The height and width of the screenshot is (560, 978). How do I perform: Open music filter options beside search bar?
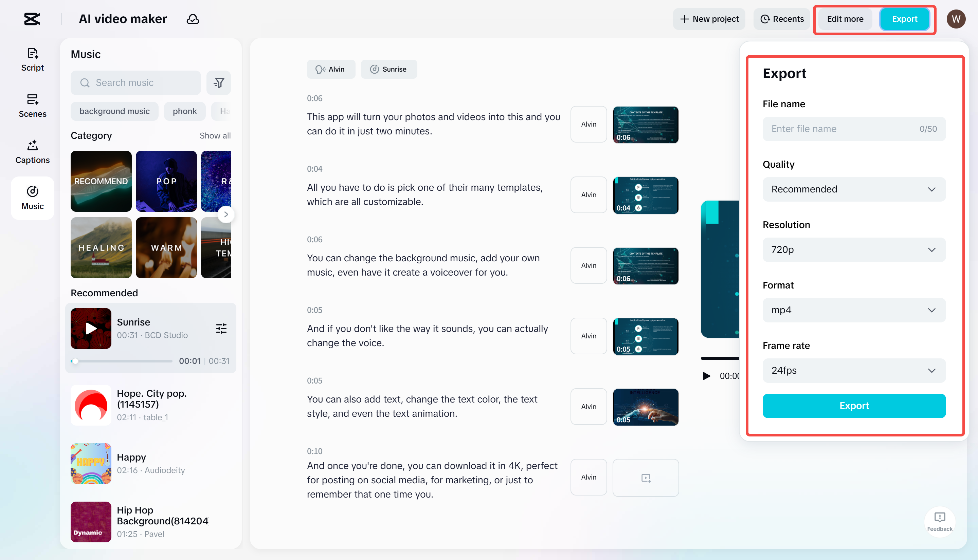tap(218, 82)
